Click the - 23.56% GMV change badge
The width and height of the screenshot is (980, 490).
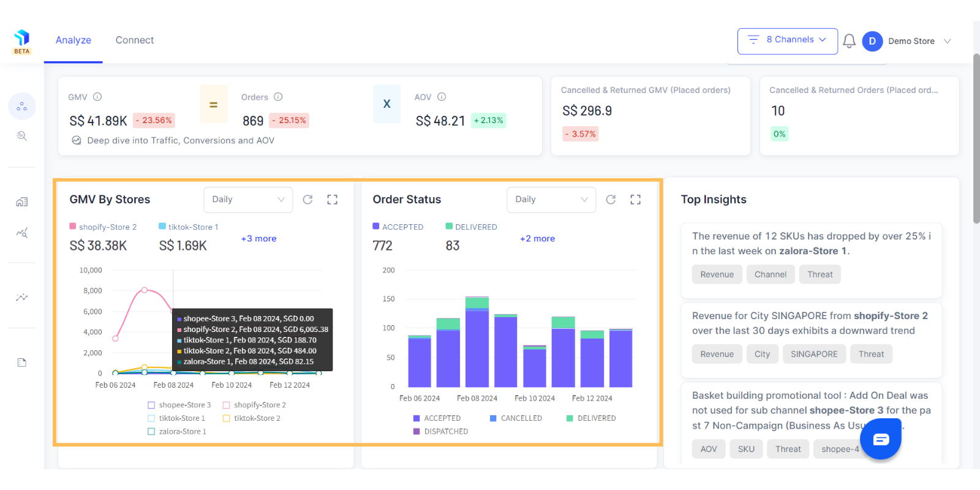point(154,121)
